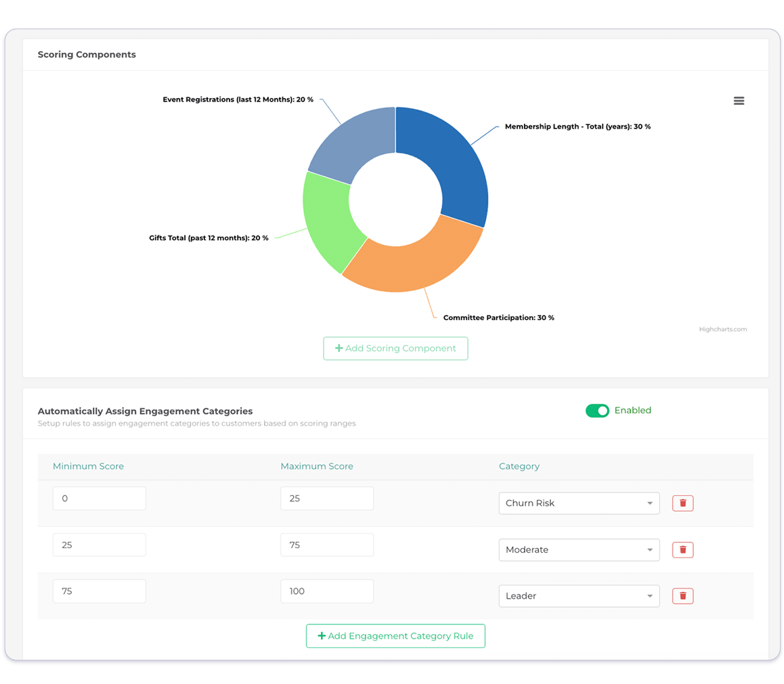Visit the Highcharts.com link
The image size is (784, 684).
[x=723, y=329]
